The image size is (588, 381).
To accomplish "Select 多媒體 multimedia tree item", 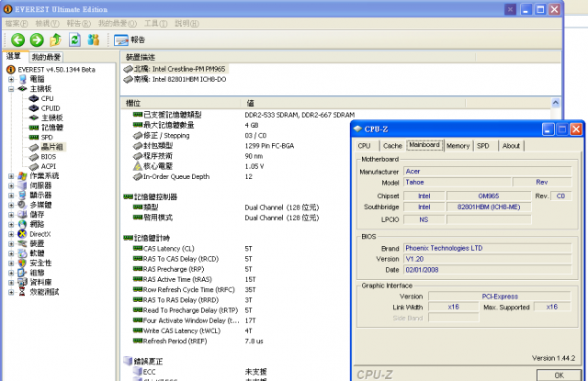I will [40, 205].
